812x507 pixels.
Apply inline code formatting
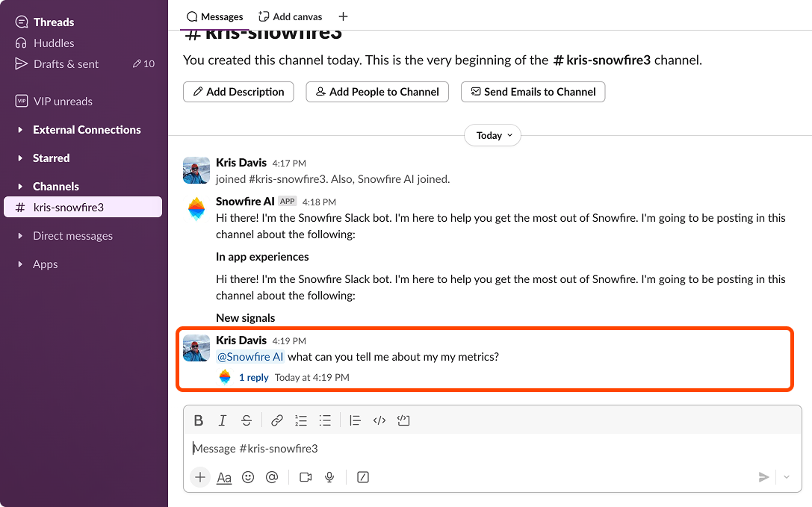tap(379, 420)
